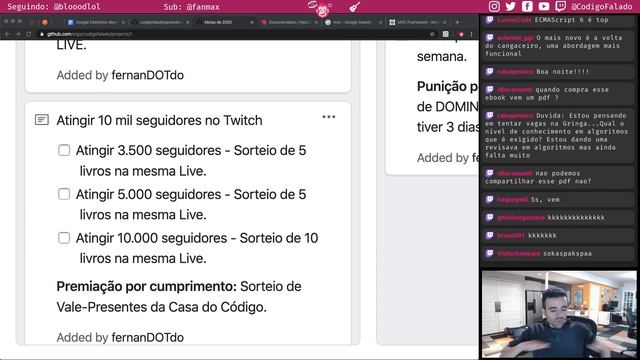
Task: Click the Twitch icon next to @CodigoFalado
Action: click(561, 6)
